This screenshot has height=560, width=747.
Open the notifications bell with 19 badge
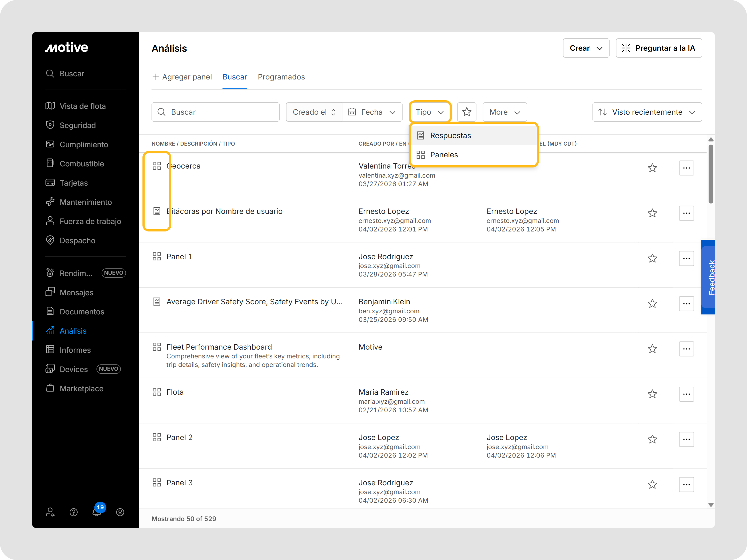97,512
